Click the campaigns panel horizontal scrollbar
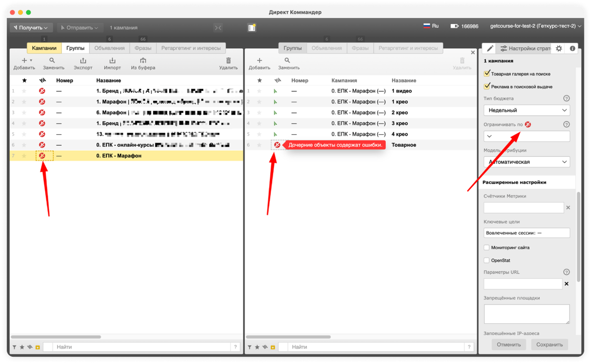The height and width of the screenshot is (364, 591). 56,337
